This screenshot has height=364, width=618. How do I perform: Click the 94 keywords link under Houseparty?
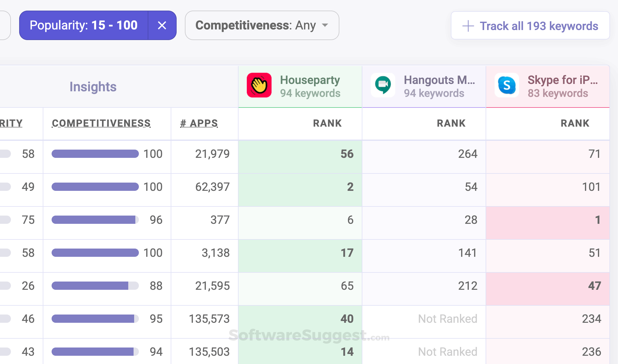[310, 93]
